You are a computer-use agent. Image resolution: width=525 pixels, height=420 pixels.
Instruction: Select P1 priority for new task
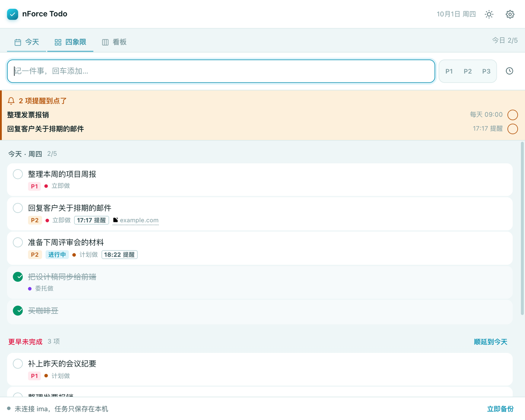(449, 71)
